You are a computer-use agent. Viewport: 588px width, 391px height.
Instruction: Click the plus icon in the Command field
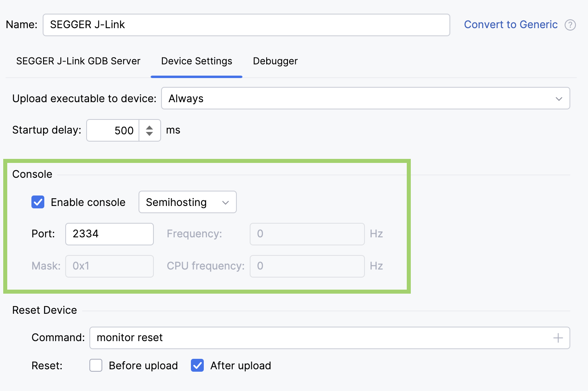coord(558,338)
